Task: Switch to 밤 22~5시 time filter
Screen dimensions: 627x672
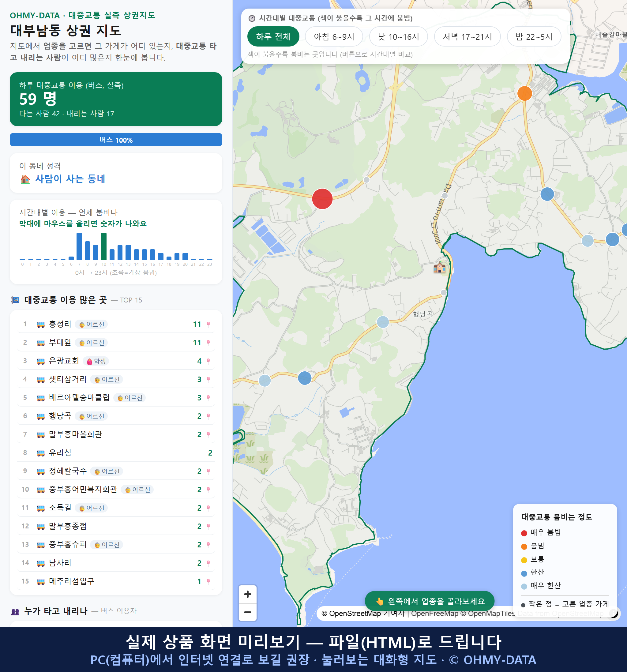Action: click(534, 36)
